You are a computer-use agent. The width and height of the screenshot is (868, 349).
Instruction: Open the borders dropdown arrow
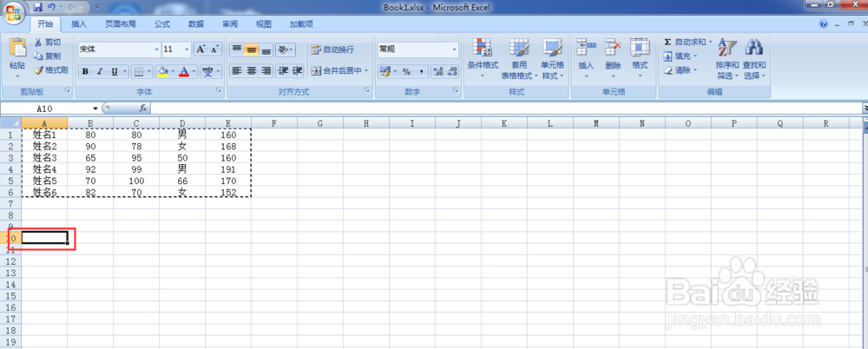(x=149, y=71)
